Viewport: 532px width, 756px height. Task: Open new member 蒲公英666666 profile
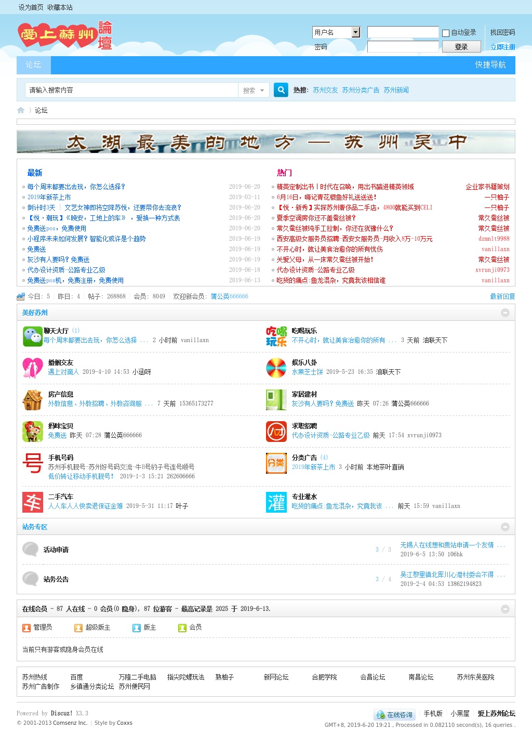click(229, 296)
